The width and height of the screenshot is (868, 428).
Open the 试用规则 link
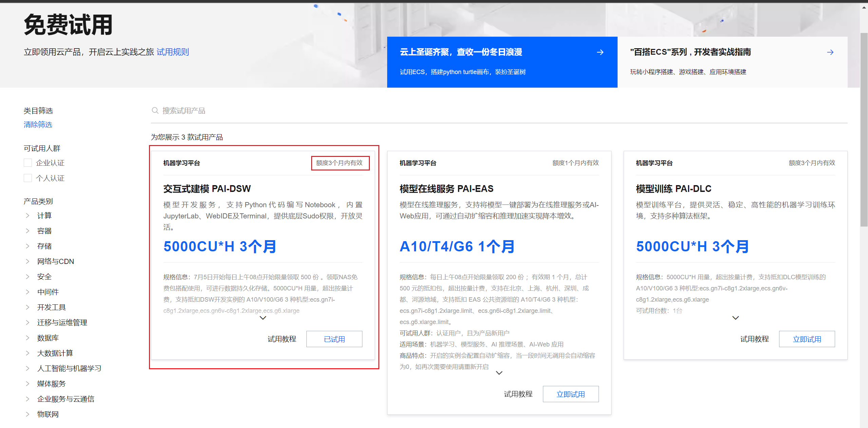click(173, 52)
